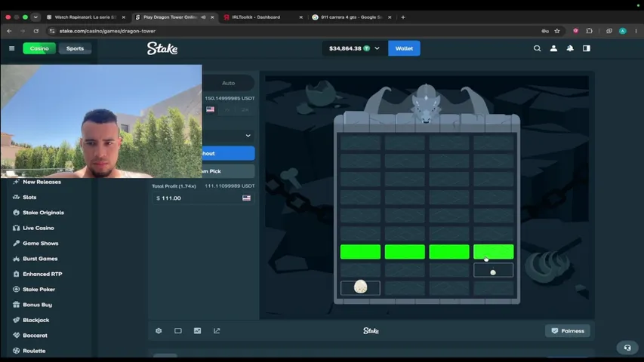Open the notifications bell icon
This screenshot has height=362, width=644.
(570, 48)
